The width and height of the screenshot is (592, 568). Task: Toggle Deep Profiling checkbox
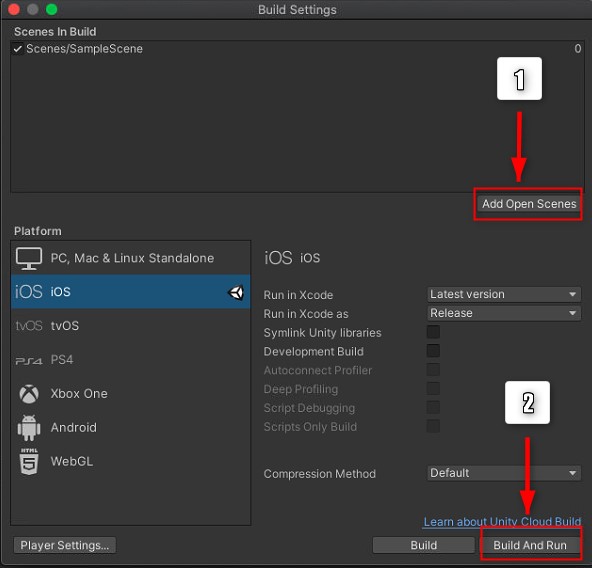point(433,389)
